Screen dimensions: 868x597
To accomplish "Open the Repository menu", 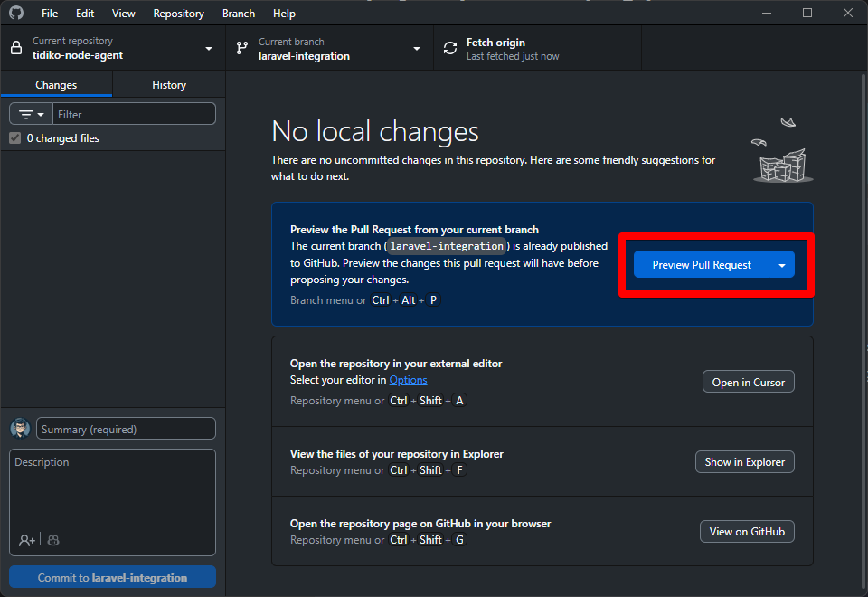I will click(x=178, y=13).
